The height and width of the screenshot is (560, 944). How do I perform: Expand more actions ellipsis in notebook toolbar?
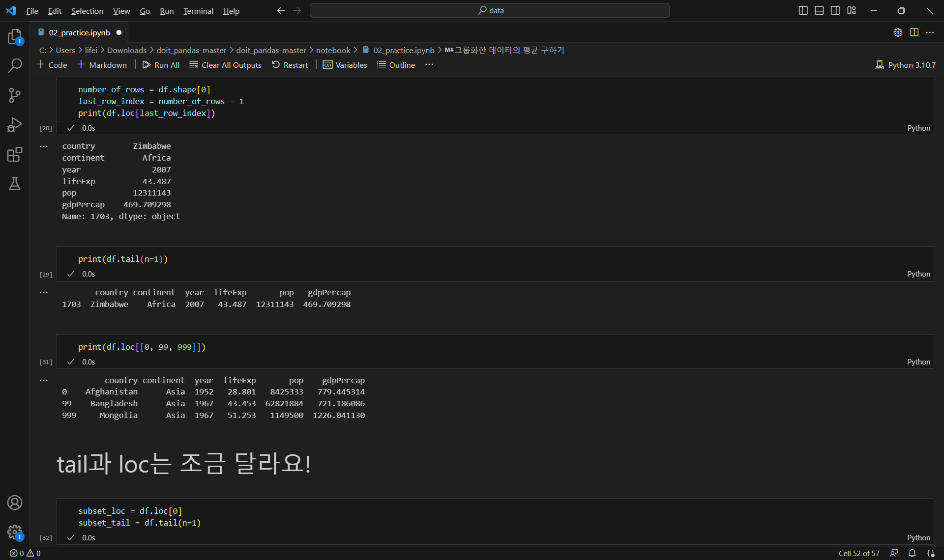coord(429,65)
